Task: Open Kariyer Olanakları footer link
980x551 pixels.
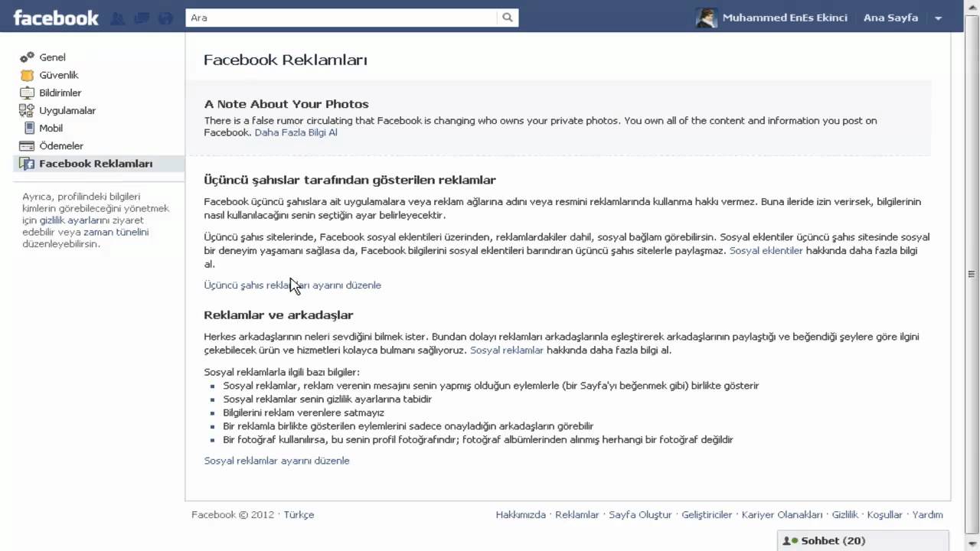Action: point(782,515)
